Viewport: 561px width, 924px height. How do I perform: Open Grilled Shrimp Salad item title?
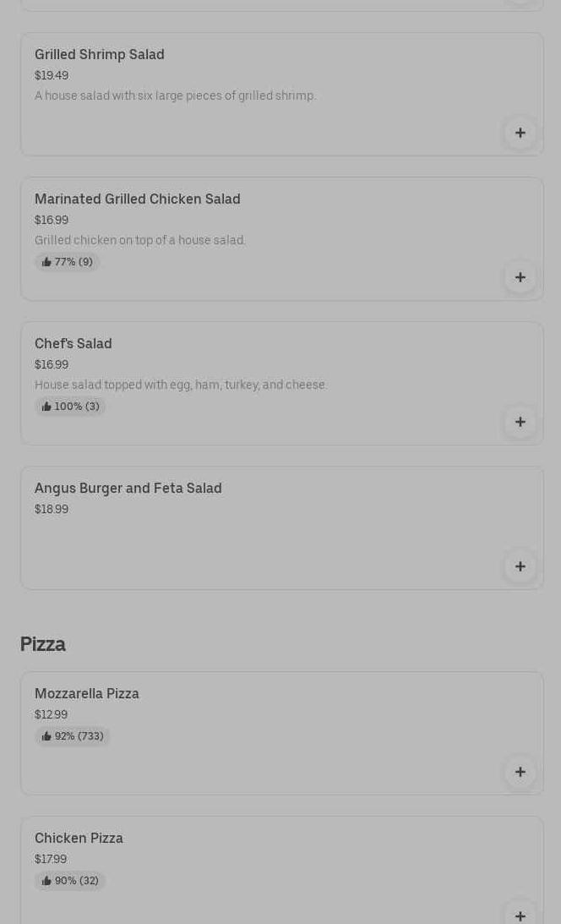(x=100, y=54)
